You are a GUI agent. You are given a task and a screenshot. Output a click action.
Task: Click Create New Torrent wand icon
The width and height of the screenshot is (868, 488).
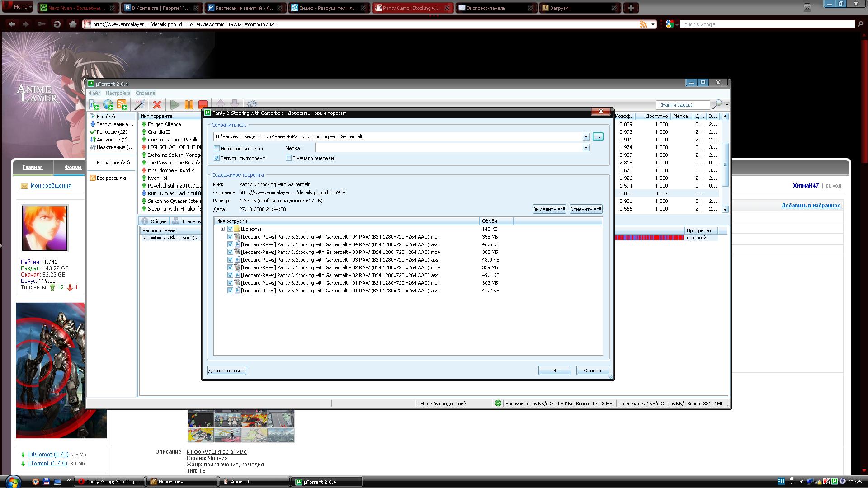140,105
